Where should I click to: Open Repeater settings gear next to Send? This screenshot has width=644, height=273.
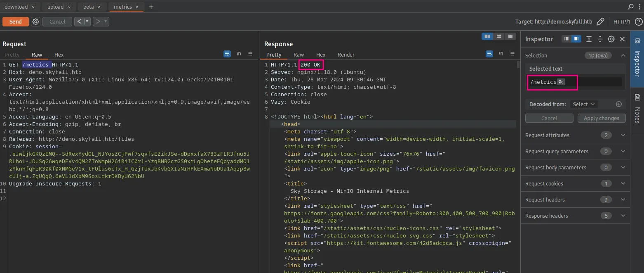[x=36, y=21]
